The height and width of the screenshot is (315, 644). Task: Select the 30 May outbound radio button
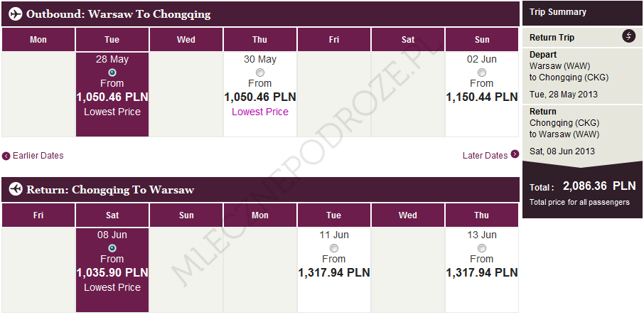[x=260, y=72]
